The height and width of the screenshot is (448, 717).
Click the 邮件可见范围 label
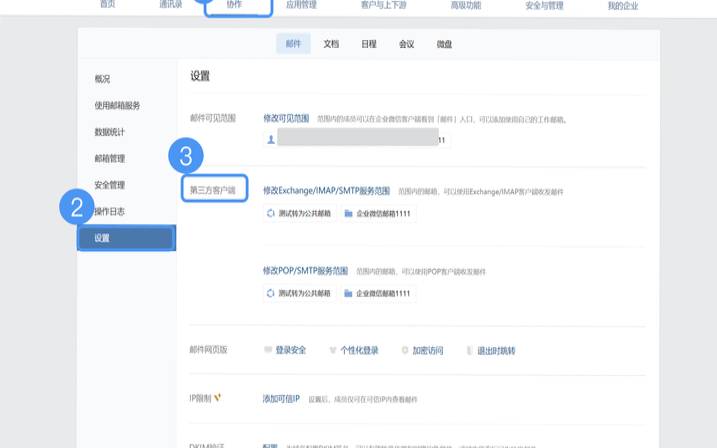coord(213,118)
